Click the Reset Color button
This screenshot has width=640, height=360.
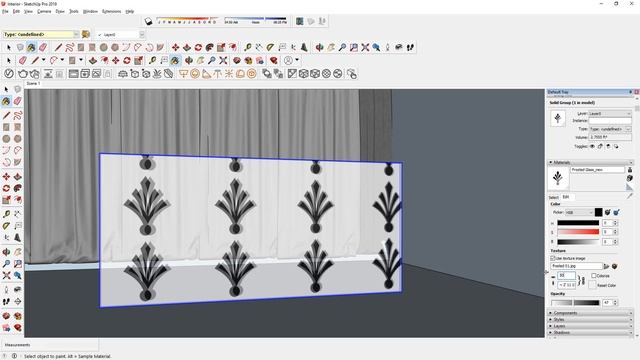coord(592,285)
